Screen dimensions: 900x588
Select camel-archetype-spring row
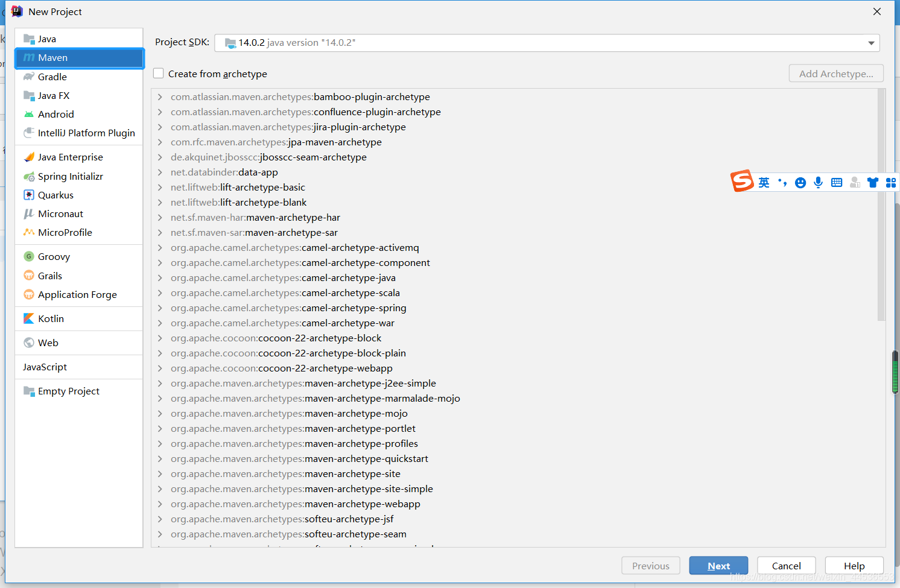tap(515, 308)
